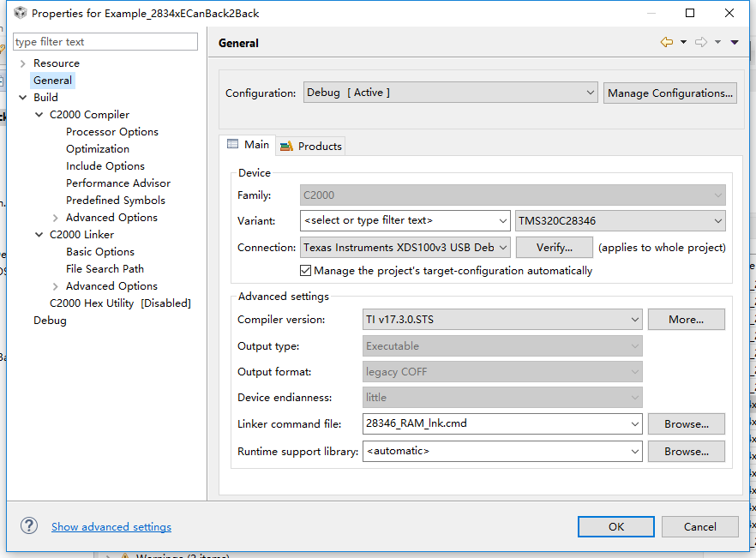756x558 pixels.
Task: Collapse the C2000 Compiler tree node
Action: click(39, 115)
